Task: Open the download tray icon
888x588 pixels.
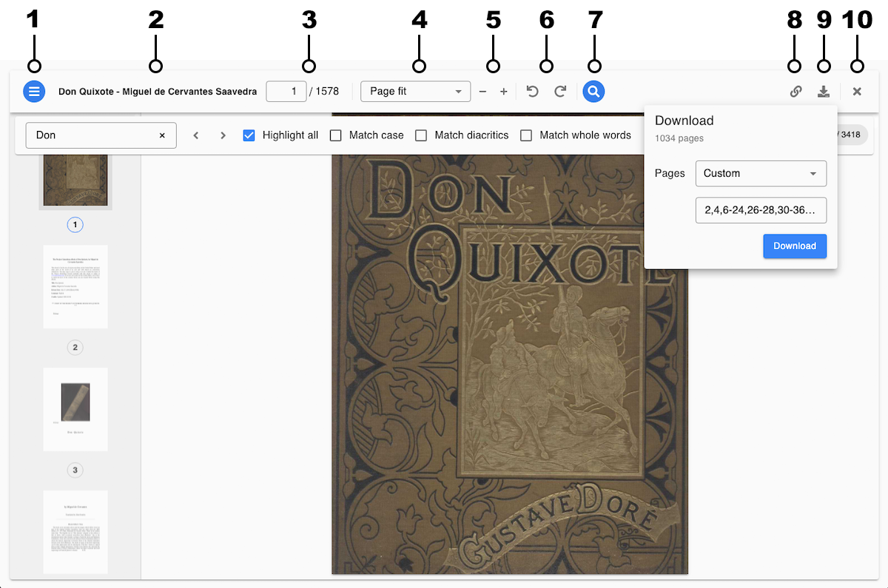Action: (x=823, y=92)
